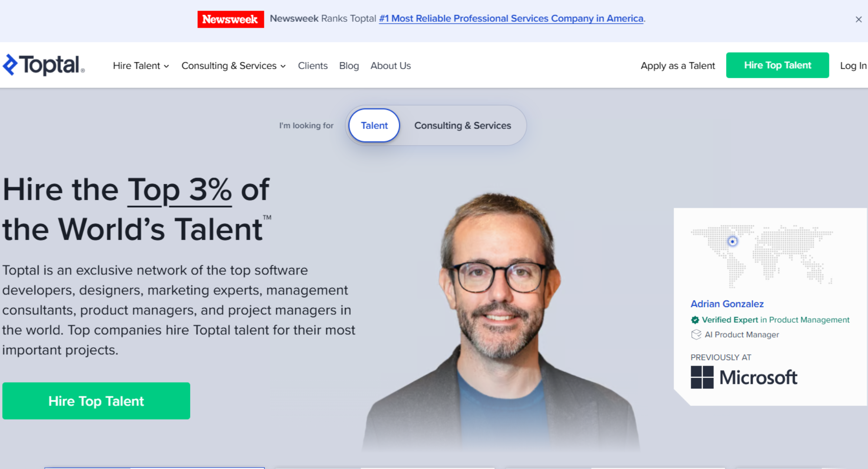This screenshot has height=469, width=868.
Task: Click the AI Product Manager cube icon
Action: (x=696, y=334)
